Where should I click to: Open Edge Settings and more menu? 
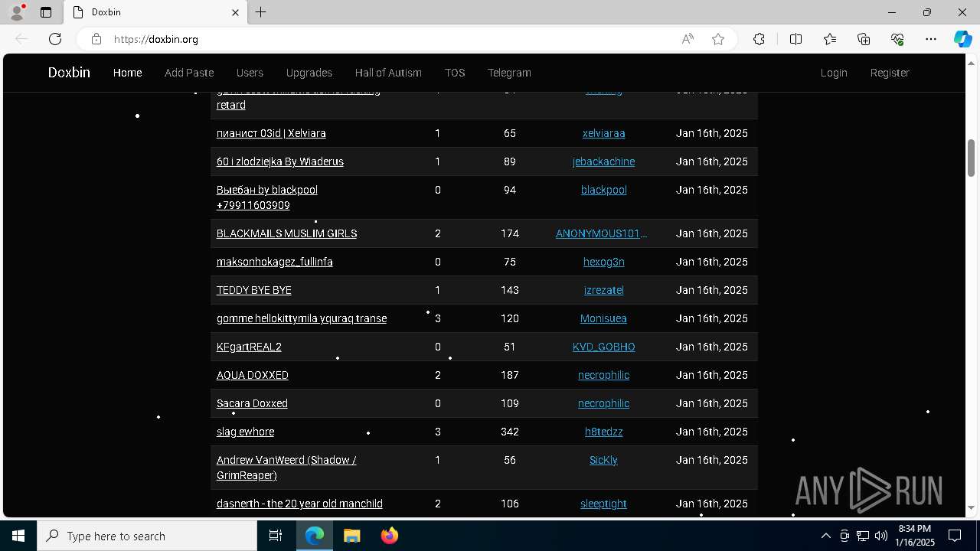pos(931,39)
